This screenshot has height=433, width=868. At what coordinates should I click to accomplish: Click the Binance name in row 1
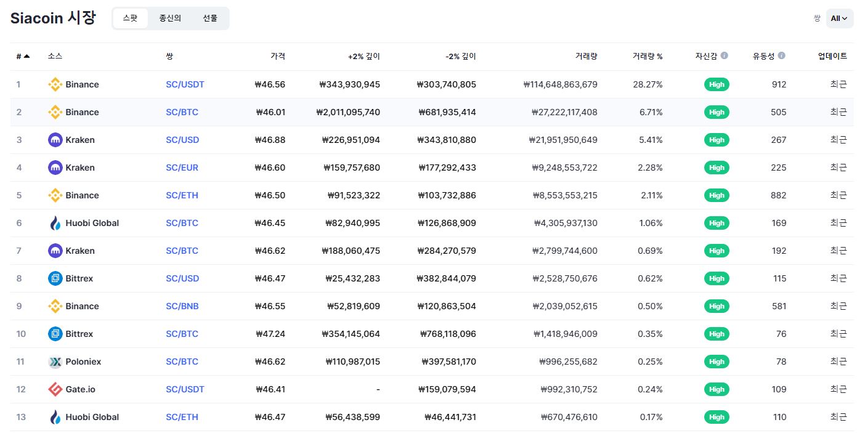tap(82, 84)
